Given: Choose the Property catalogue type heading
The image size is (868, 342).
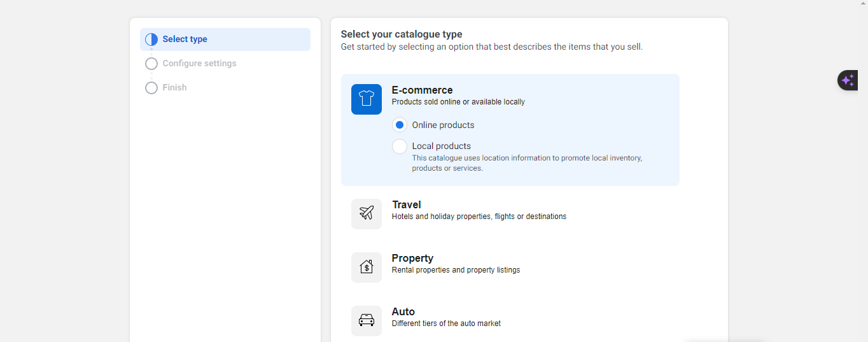Looking at the screenshot, I should coord(412,258).
